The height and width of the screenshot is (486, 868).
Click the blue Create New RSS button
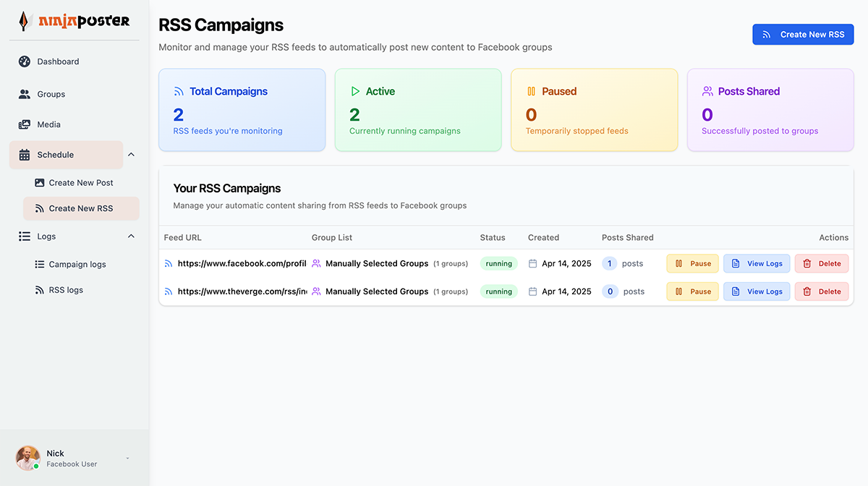pyautogui.click(x=803, y=34)
